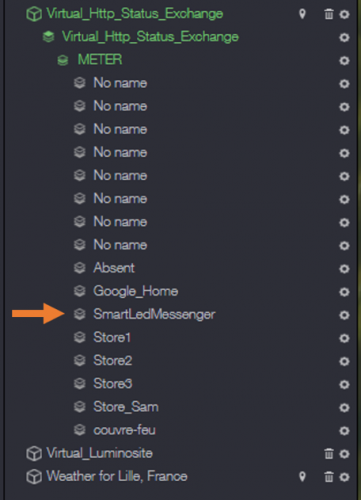361x500 pixels.
Task: Select the Absent item
Action: tap(114, 268)
